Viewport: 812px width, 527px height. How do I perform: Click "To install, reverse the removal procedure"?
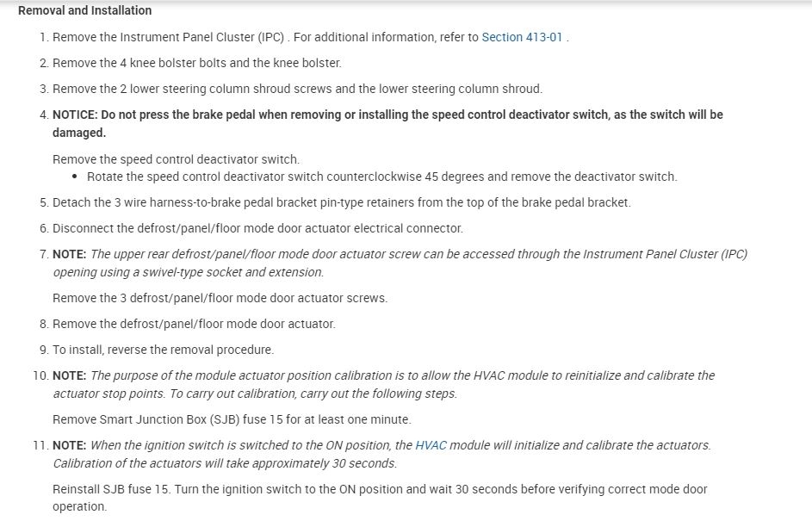[x=163, y=350]
